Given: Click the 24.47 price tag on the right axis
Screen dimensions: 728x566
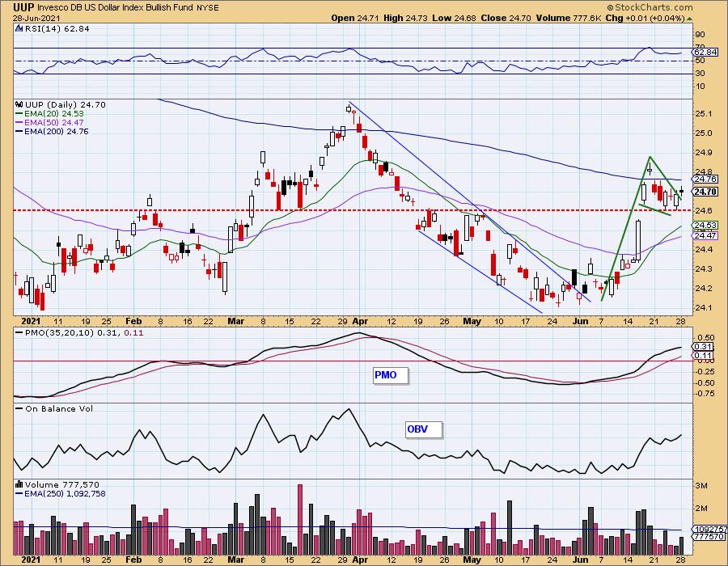Looking at the screenshot, I should (x=706, y=235).
